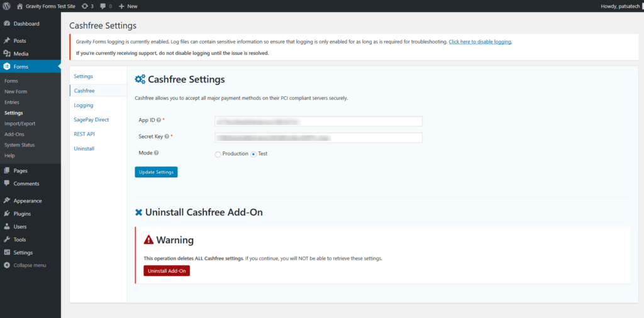Open Import/Export in the sidebar

[x=19, y=124]
